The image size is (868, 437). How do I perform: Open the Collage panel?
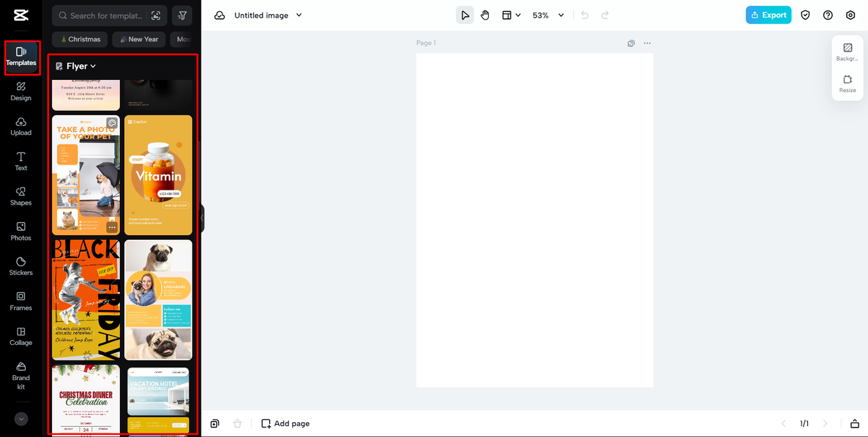tap(21, 337)
